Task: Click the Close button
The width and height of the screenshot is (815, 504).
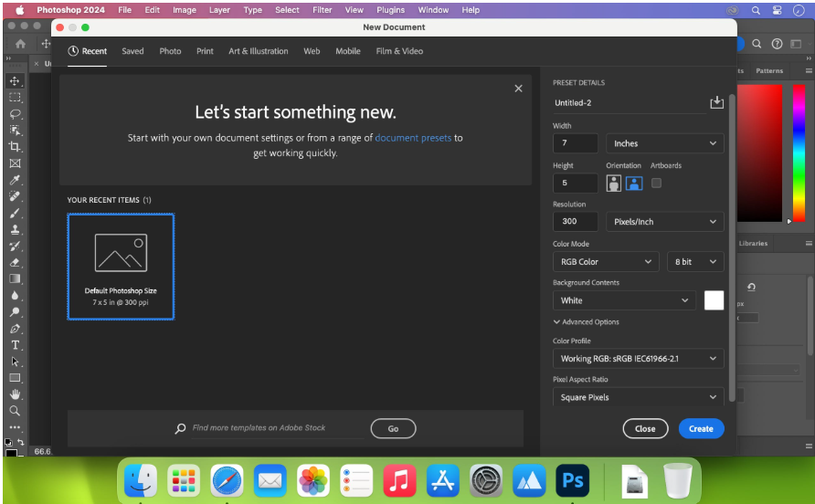Action: [x=645, y=428]
